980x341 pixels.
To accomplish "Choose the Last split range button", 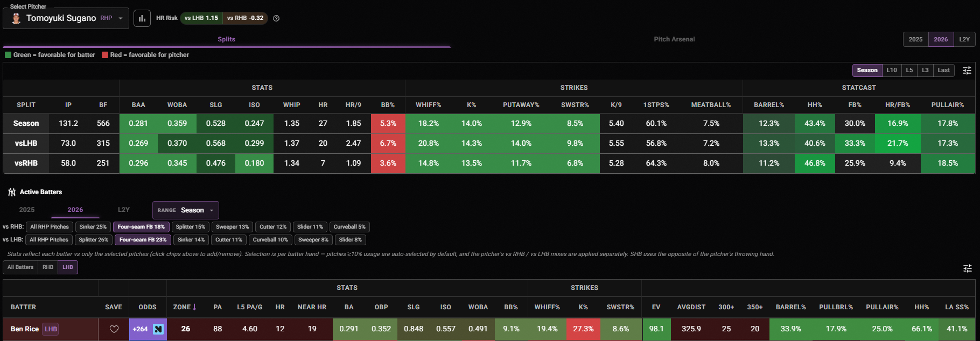I will [x=943, y=70].
